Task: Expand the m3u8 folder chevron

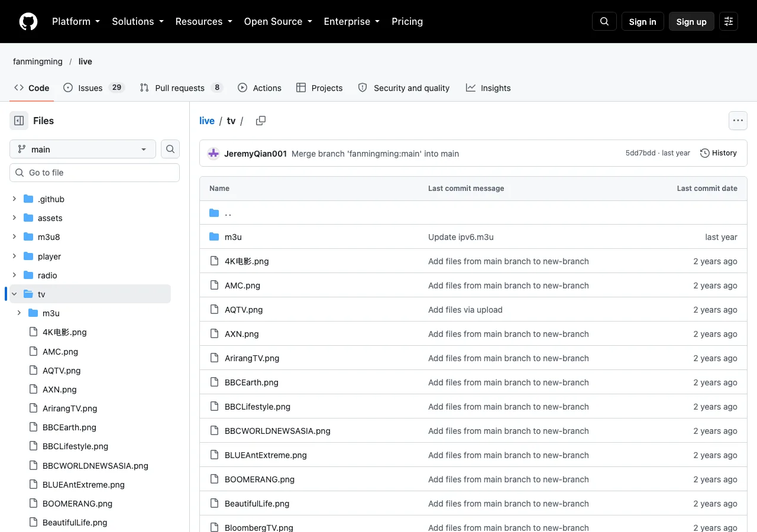Action: [14, 237]
